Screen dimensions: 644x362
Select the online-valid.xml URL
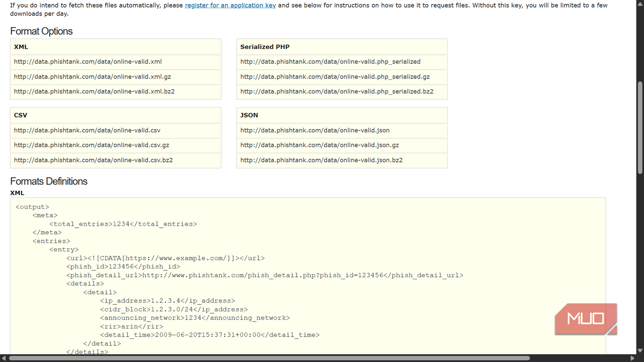tap(88, 62)
